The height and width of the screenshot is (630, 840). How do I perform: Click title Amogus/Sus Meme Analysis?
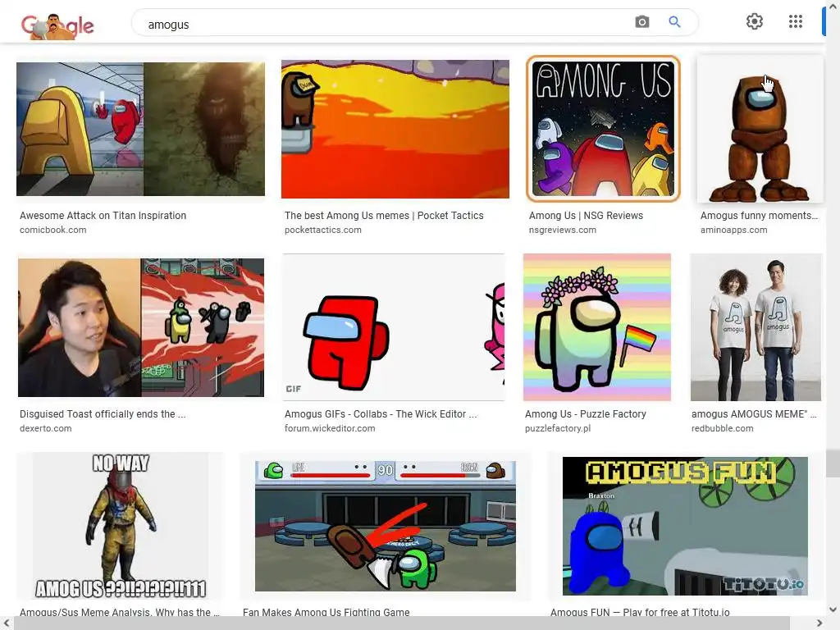tap(120, 612)
